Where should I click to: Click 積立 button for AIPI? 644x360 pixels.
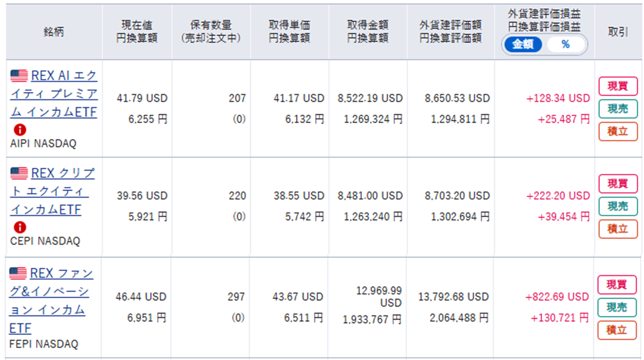click(x=618, y=132)
